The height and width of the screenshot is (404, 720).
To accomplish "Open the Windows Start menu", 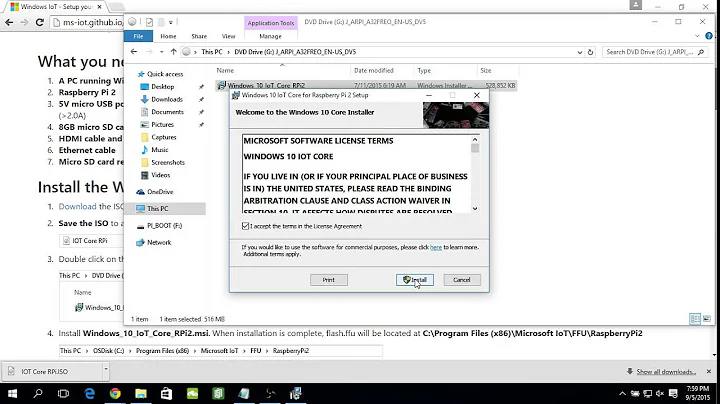I will coord(12,393).
